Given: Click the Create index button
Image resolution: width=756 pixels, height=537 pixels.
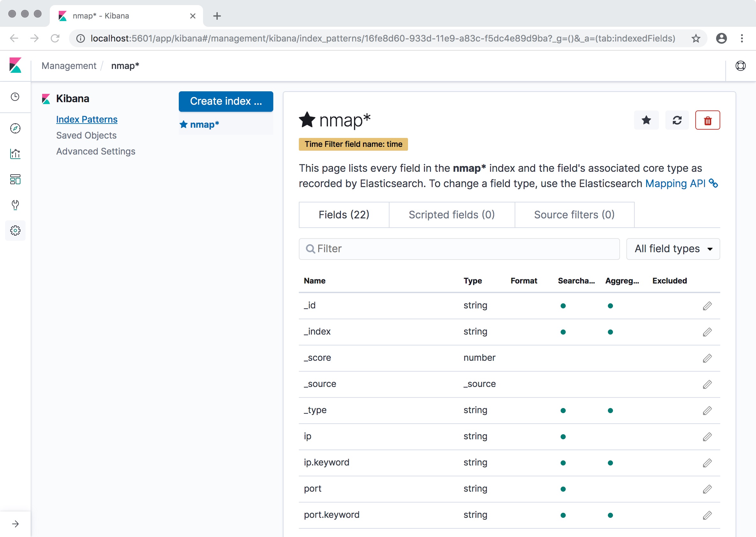Looking at the screenshot, I should (226, 101).
